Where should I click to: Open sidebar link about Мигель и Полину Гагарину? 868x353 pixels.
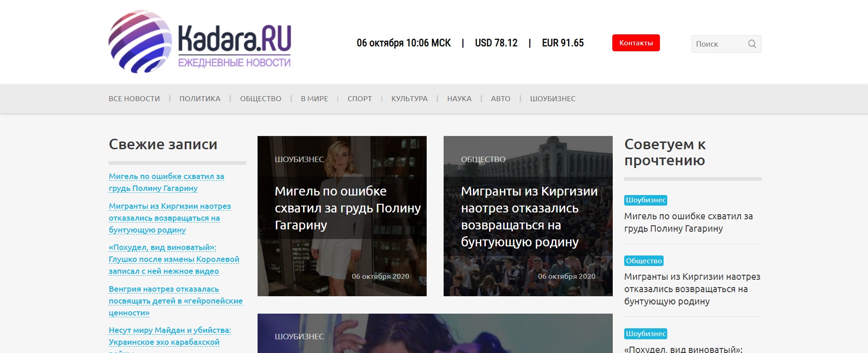pos(166,182)
